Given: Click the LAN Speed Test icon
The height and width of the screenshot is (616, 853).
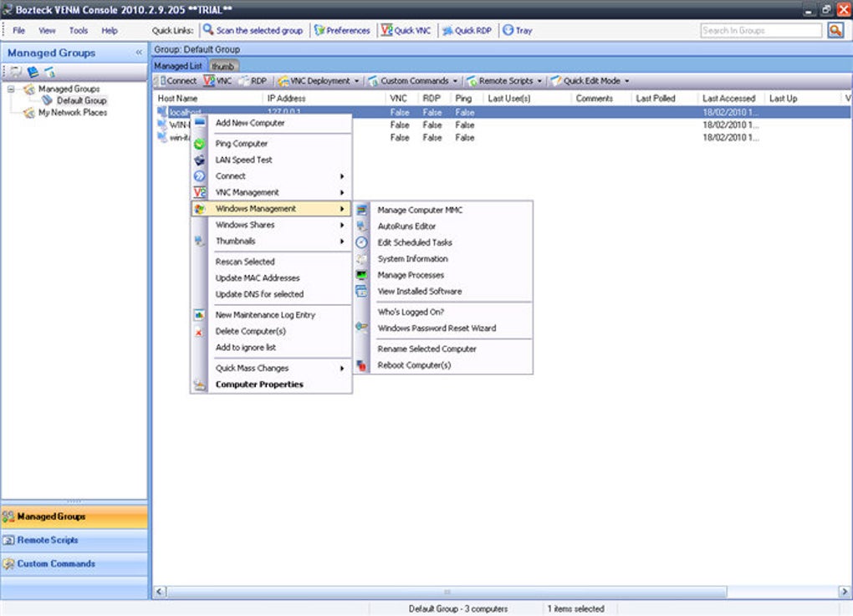Looking at the screenshot, I should [x=200, y=160].
